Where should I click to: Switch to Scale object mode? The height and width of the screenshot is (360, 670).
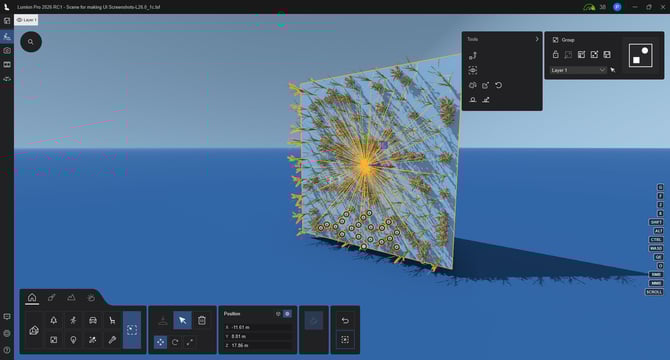click(x=189, y=342)
